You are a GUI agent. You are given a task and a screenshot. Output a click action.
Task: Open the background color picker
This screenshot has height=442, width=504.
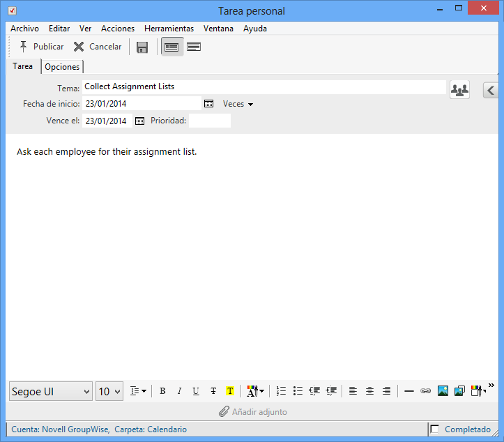(x=478, y=391)
